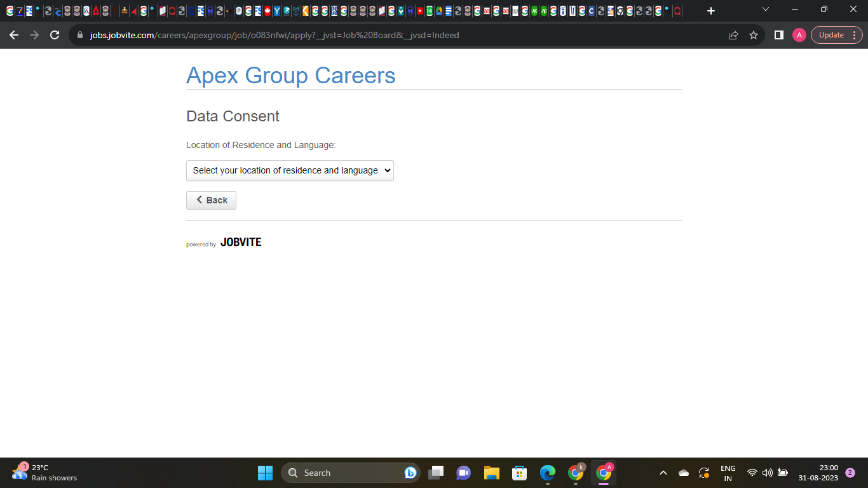Open Microsoft Edge from the taskbar

tap(547, 473)
